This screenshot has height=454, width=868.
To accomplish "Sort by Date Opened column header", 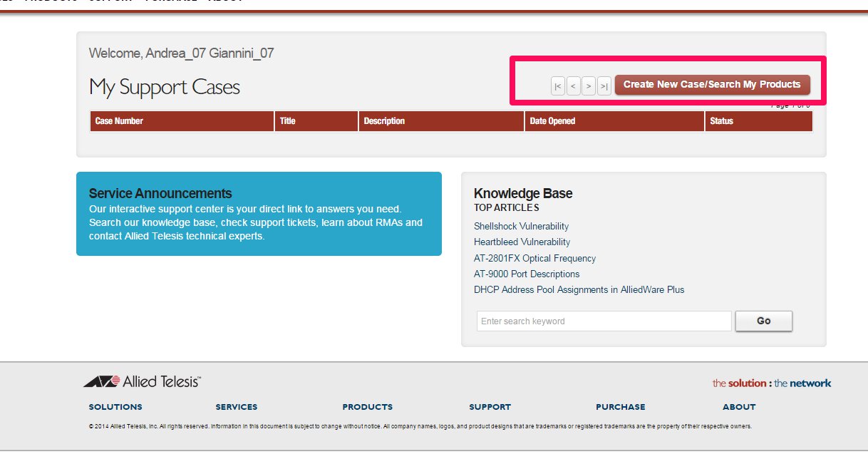I will (614, 121).
